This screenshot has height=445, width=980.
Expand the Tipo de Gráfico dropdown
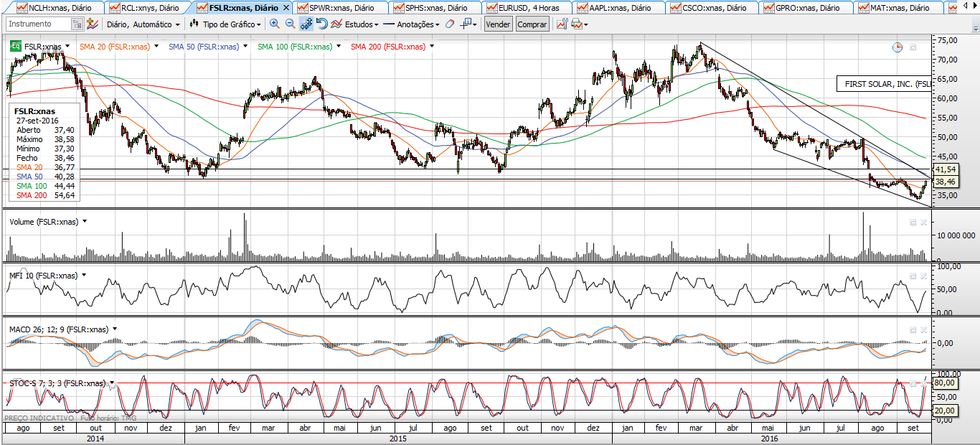point(225,24)
